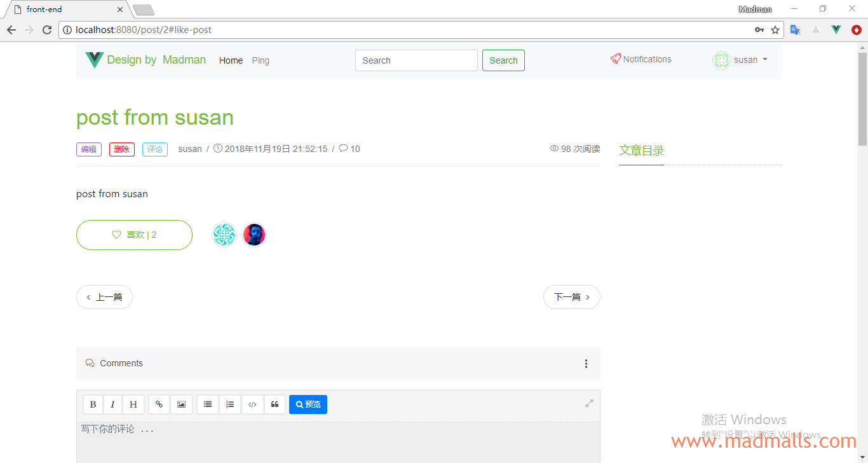This screenshot has width=868, height=463.
Task: Bookmark this page with the star icon
Action: (775, 30)
